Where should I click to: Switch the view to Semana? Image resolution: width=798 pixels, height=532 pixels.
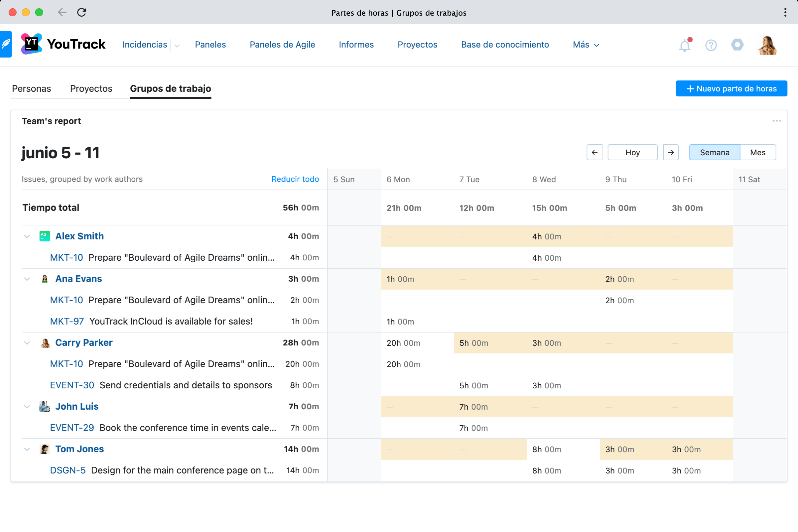coord(714,152)
